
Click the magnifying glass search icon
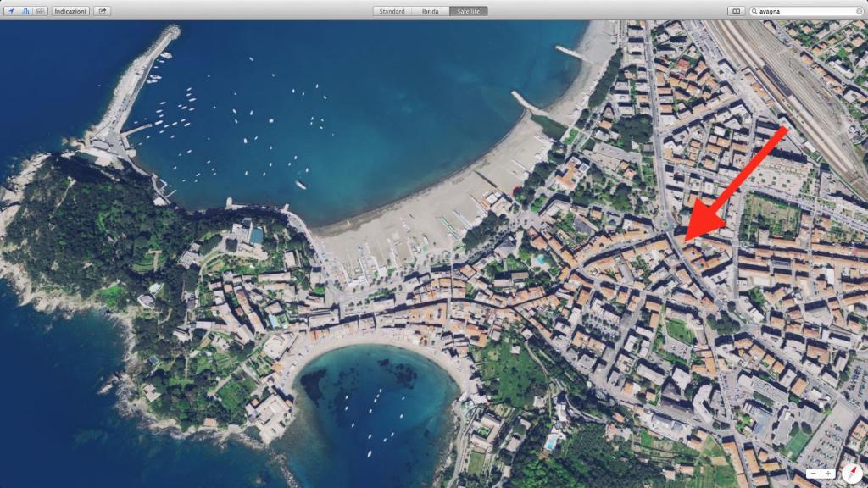(754, 11)
